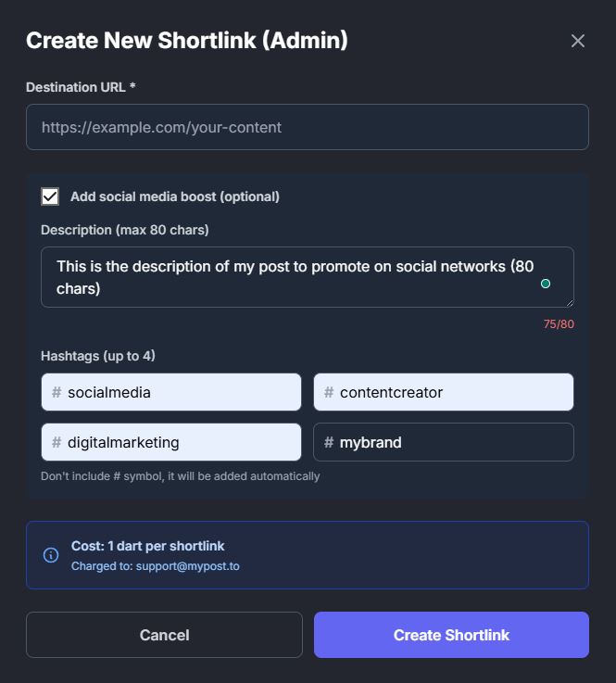Close the Create New Shortlink dialog
616x683 pixels.
578,41
